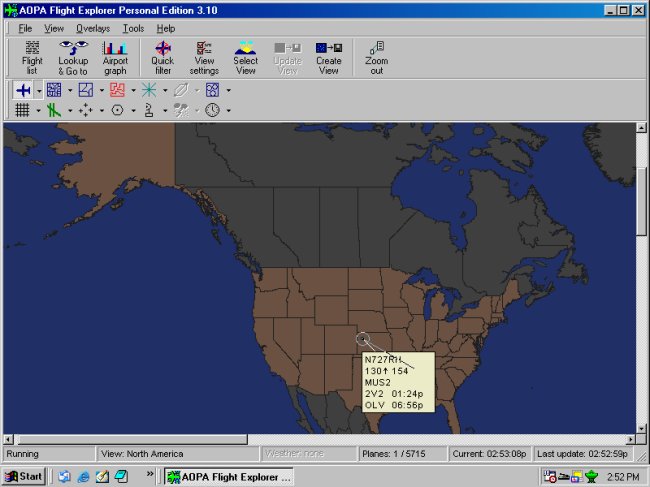Click the Windows Start button
The width and height of the screenshot is (650, 487).
click(x=24, y=477)
